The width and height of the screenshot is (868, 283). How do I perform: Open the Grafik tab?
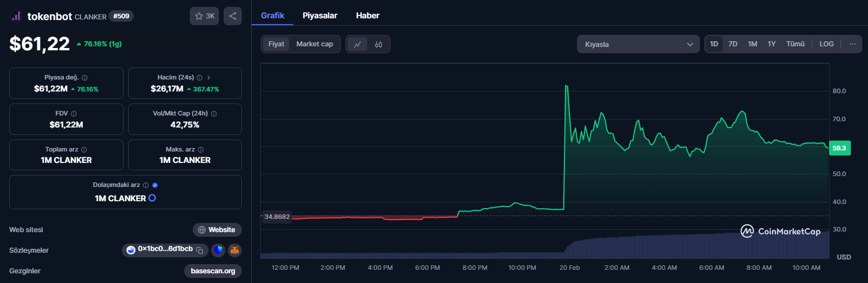click(273, 15)
